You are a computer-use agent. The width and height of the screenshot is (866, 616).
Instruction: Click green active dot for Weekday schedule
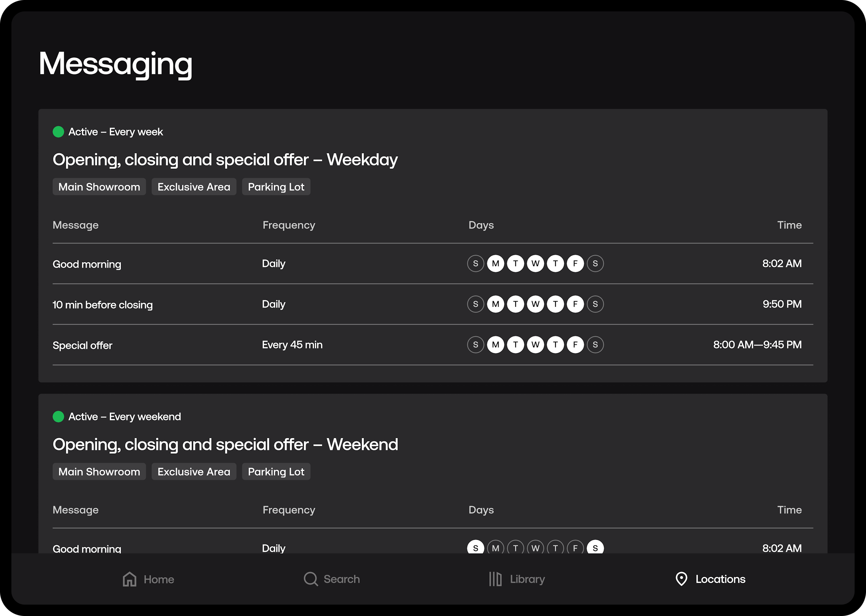coord(58,132)
